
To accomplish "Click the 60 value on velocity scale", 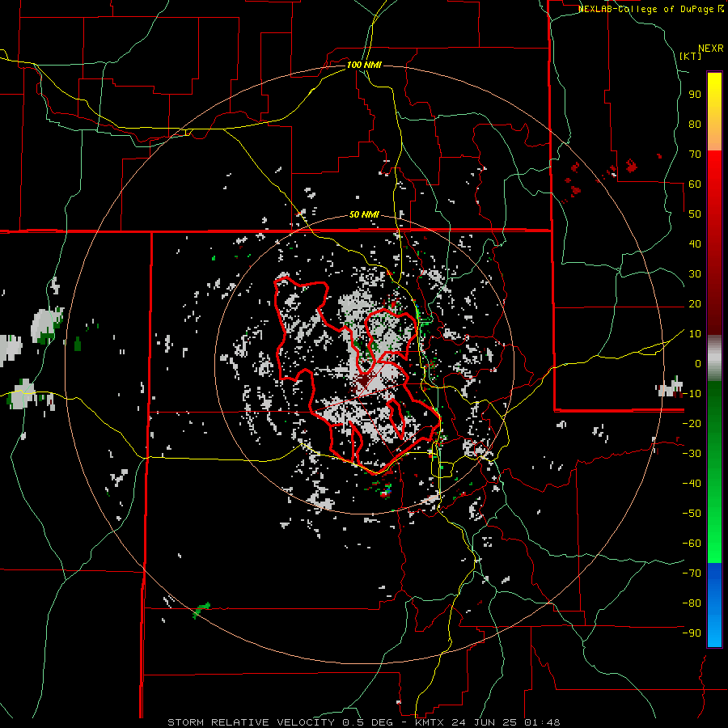I will pyautogui.click(x=695, y=184).
